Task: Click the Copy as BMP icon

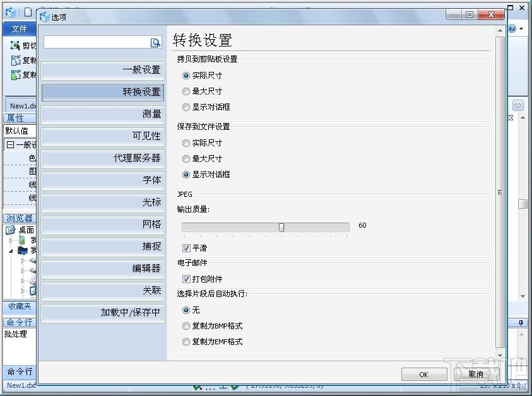Action: pos(16,74)
